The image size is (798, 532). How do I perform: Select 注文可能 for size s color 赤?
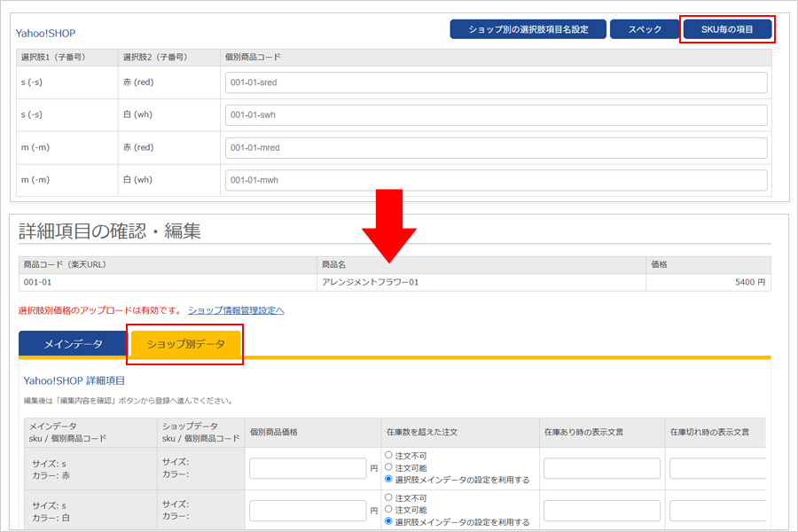pos(389,467)
